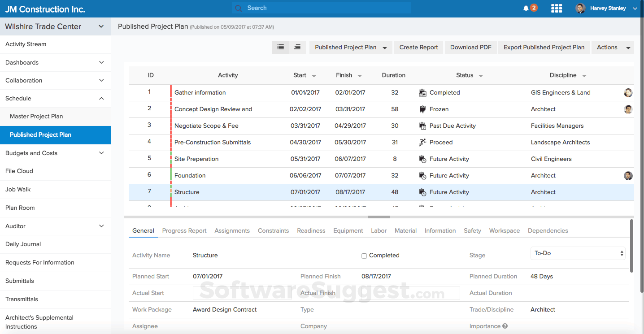Viewport: 644px width, 334px height.
Task: Tick the Completed checkbox for Structure
Action: point(364,256)
